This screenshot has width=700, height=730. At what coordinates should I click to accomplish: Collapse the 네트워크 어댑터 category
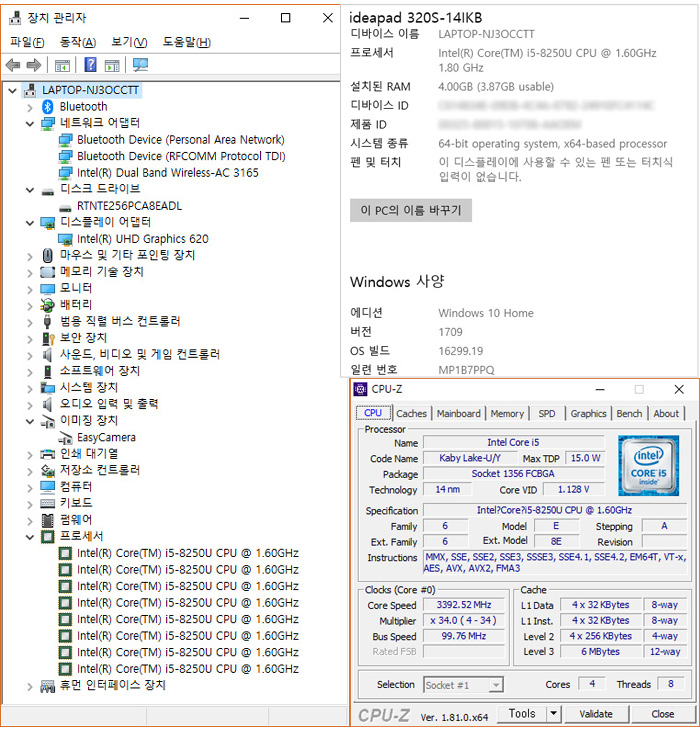pos(30,124)
